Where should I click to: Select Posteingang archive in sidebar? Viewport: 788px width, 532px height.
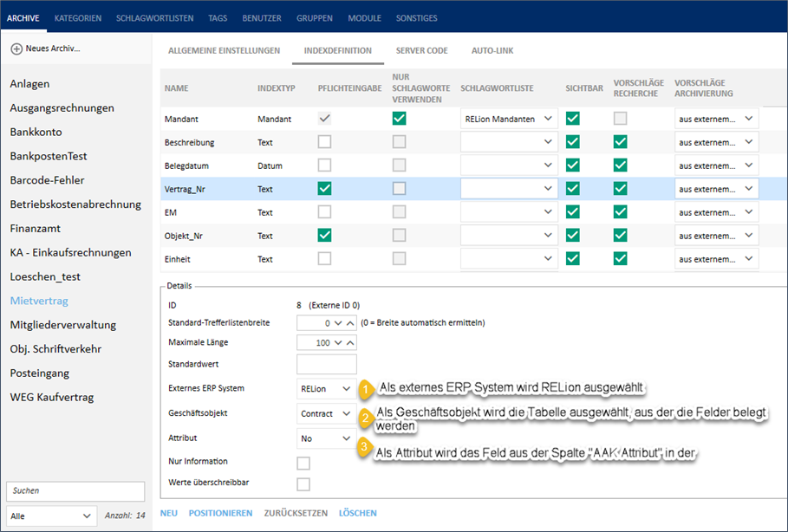point(39,373)
